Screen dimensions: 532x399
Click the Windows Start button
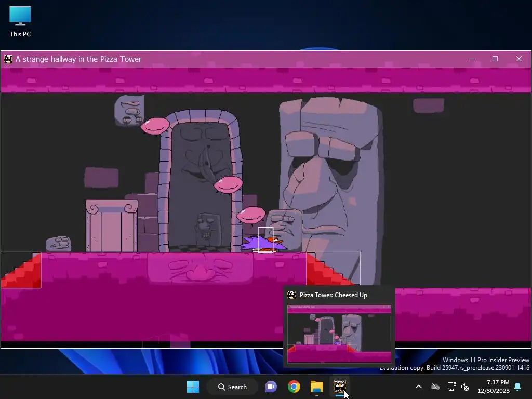tap(193, 387)
